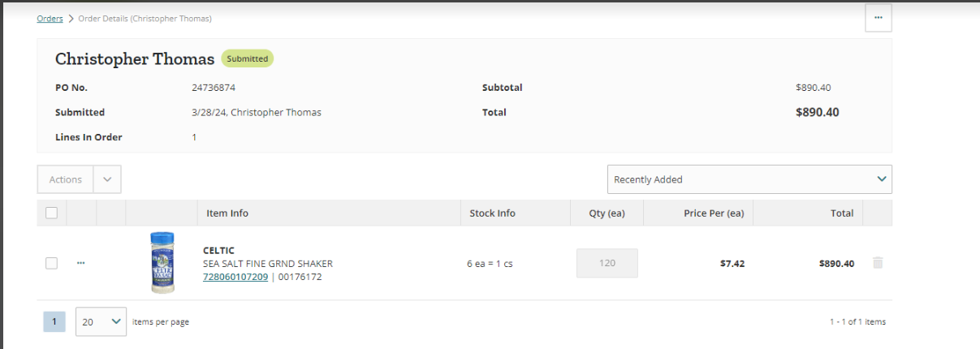Click the Submitted status badge
Image resolution: width=980 pixels, height=349 pixels.
[248, 58]
